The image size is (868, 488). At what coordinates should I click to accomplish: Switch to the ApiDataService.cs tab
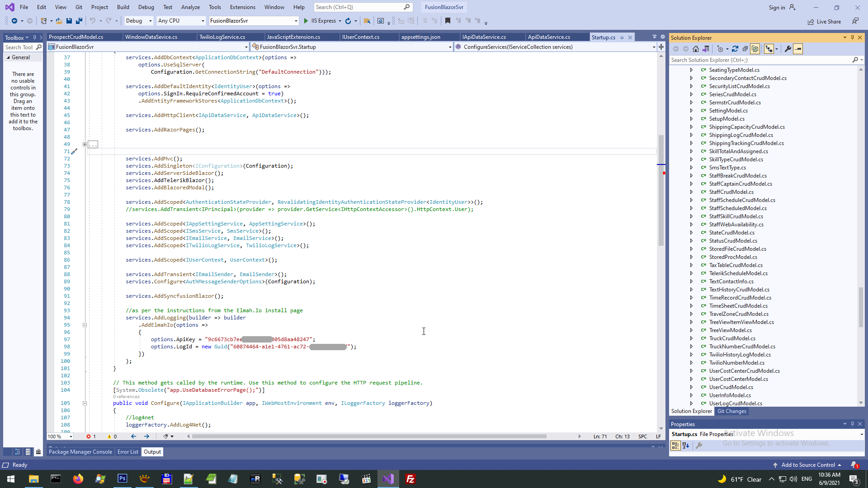(x=549, y=37)
